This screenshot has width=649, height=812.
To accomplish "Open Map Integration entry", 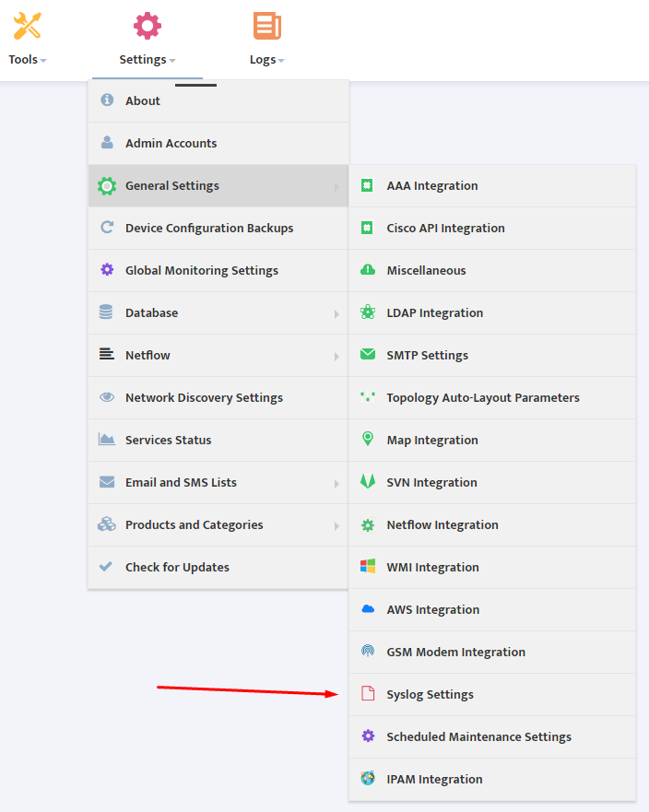I will pyautogui.click(x=492, y=441).
